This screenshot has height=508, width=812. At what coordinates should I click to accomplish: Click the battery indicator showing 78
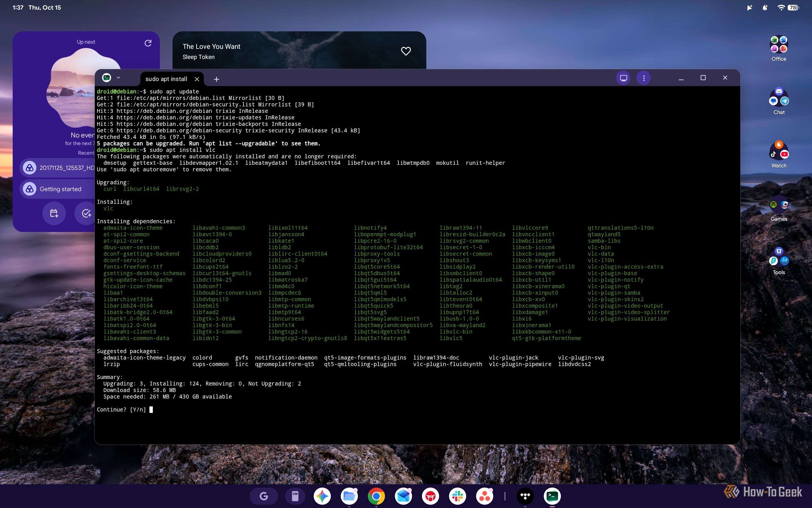click(794, 7)
